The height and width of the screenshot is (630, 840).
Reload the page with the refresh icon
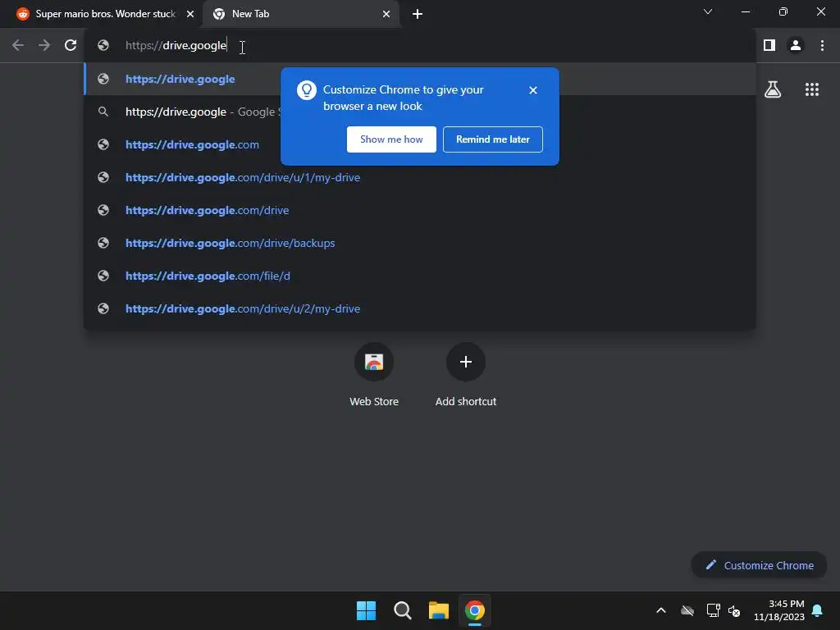[x=71, y=46]
